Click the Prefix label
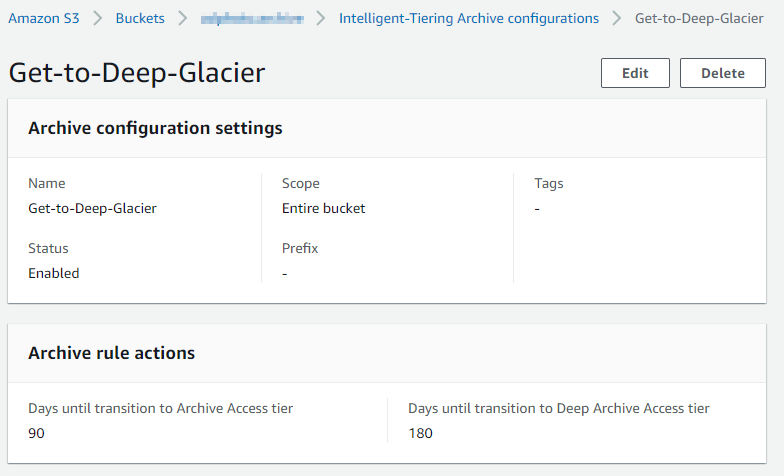 (x=300, y=248)
